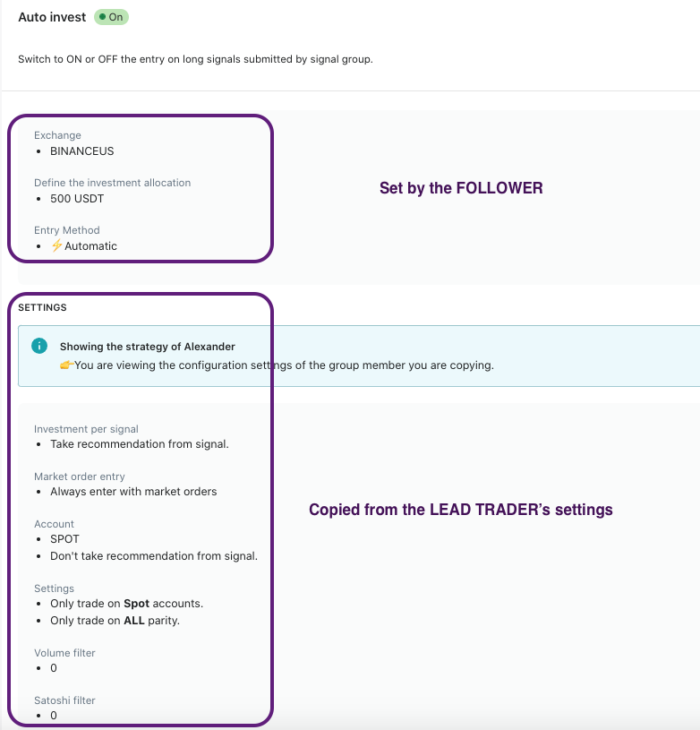
Task: Click the blue info icon in the banner
Action: (x=38, y=346)
